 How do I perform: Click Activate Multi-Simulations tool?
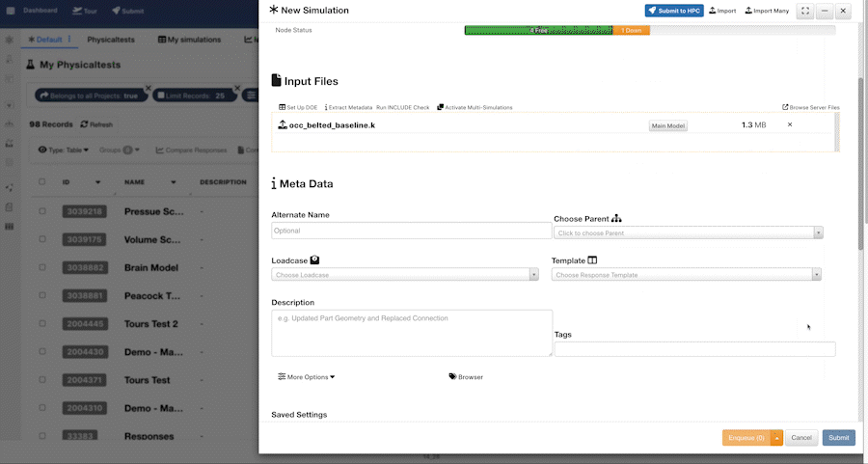tap(475, 107)
